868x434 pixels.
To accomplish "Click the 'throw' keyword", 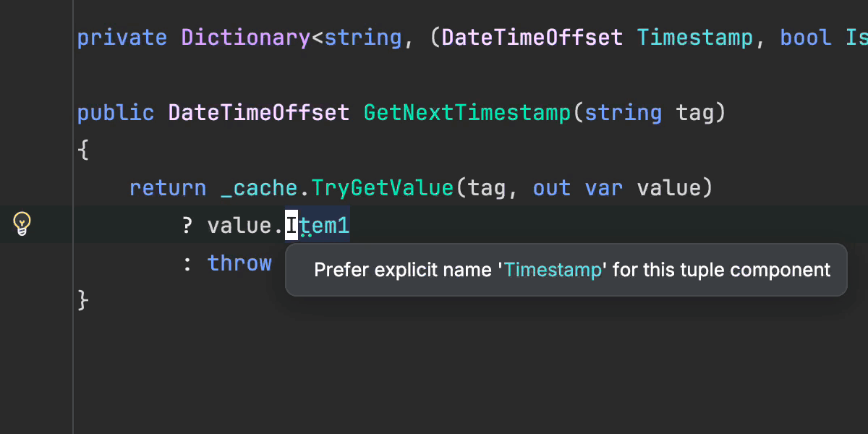I will [239, 263].
